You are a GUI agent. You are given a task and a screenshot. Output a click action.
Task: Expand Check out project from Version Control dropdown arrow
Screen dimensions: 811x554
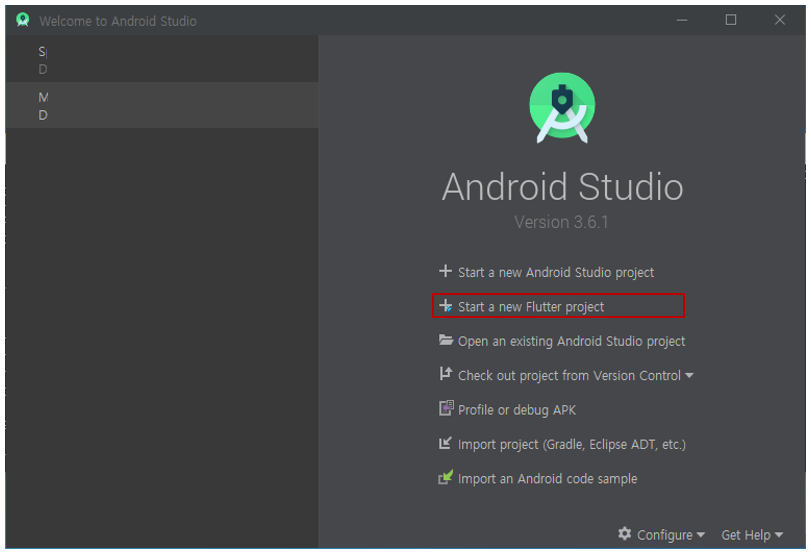click(689, 376)
